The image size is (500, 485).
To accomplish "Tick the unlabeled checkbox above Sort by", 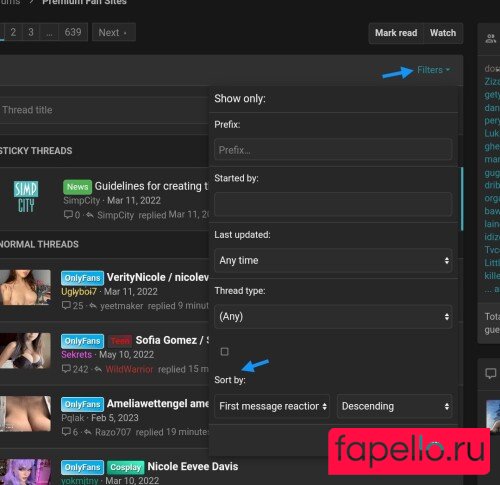I will pos(225,352).
